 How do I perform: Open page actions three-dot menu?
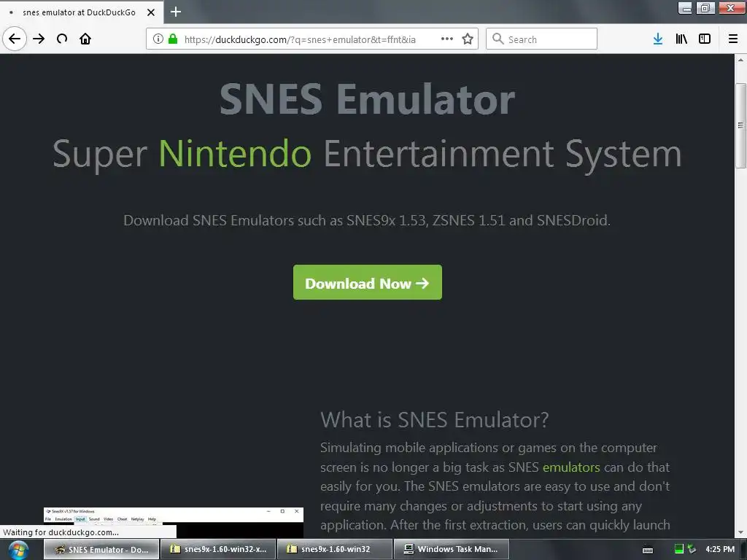(447, 39)
